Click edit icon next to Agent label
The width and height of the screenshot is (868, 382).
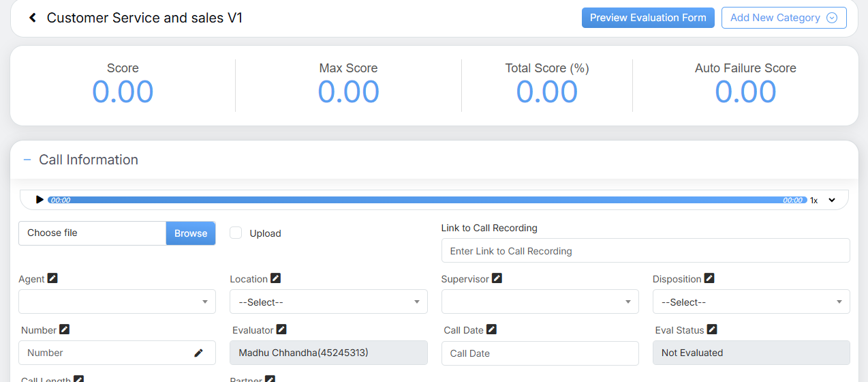[52, 278]
